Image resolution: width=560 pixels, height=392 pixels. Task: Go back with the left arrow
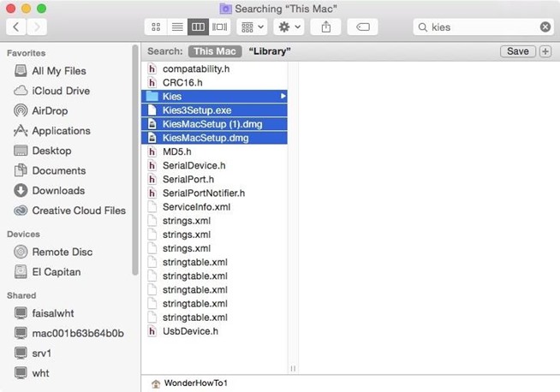[x=17, y=27]
